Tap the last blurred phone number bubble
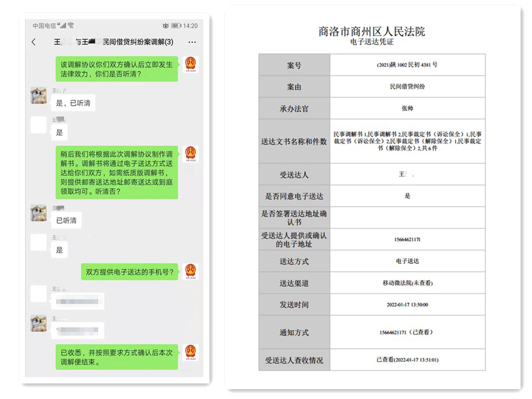The width and height of the screenshot is (532, 399). click(77, 330)
